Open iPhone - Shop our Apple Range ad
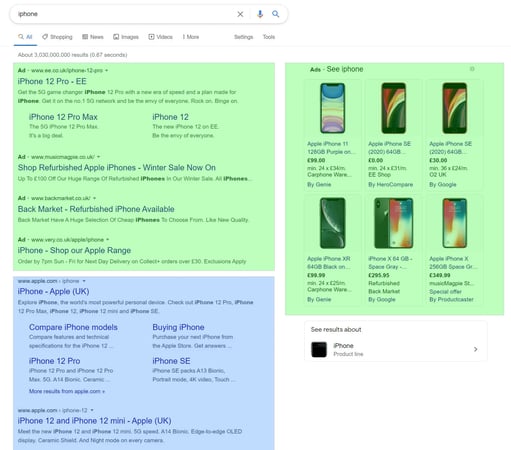Viewport: 511px width, 450px height. click(x=74, y=250)
